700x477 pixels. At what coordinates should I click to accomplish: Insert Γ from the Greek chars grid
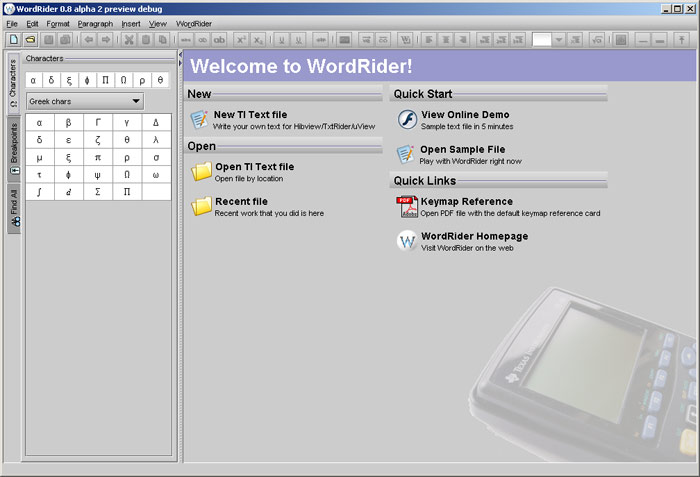click(x=98, y=122)
